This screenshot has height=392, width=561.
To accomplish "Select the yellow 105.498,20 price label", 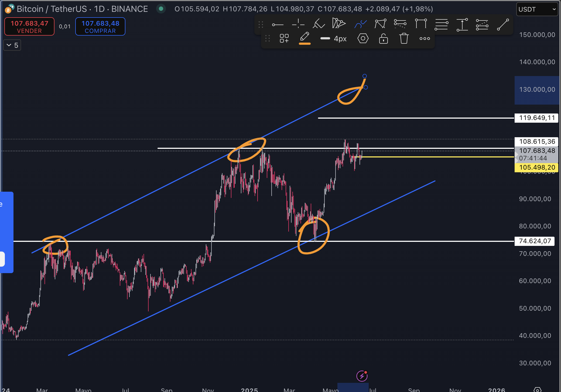I will (536, 167).
